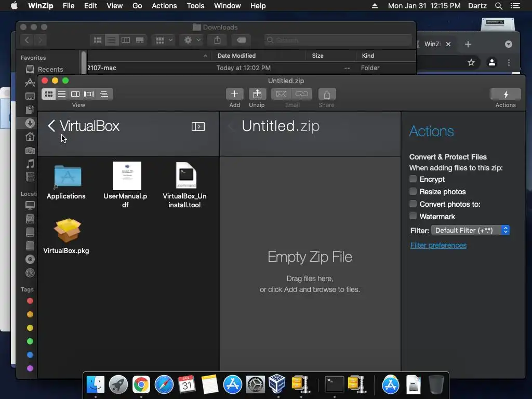
Task: Click the Share toolbar button
Action: 327,94
